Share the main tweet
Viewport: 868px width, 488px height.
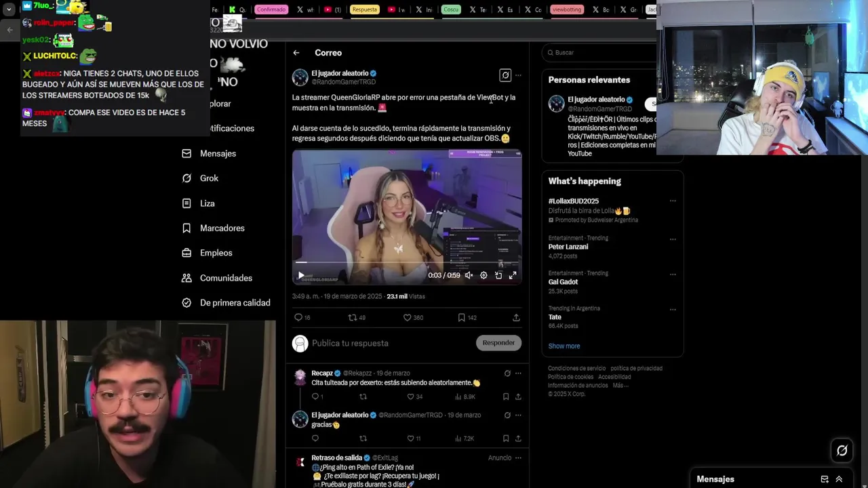click(516, 317)
